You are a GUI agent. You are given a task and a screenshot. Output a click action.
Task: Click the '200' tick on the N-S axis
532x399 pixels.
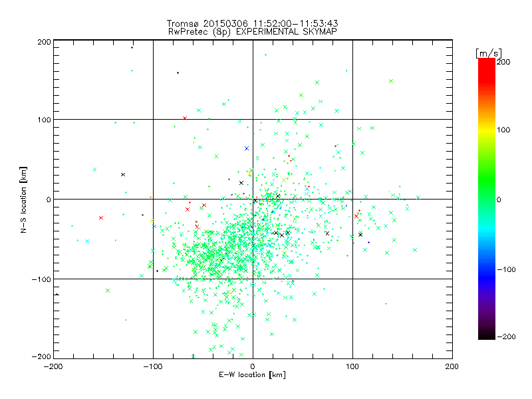pyautogui.click(x=44, y=42)
